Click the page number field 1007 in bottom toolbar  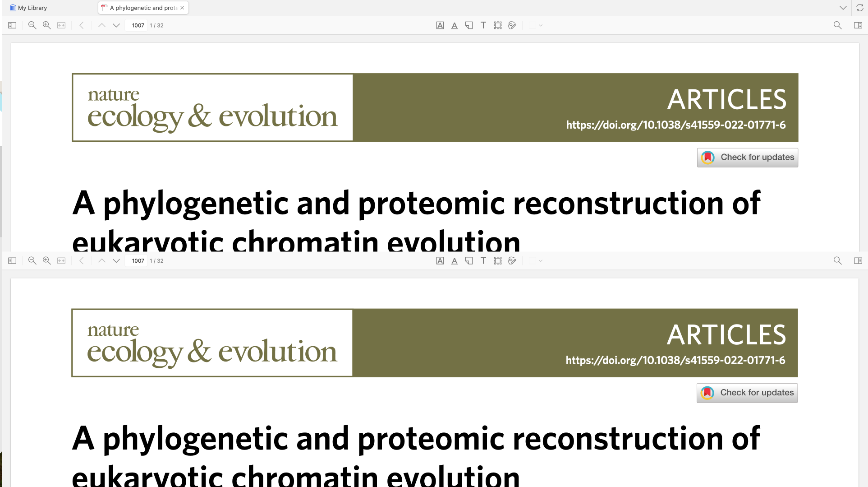click(x=137, y=260)
